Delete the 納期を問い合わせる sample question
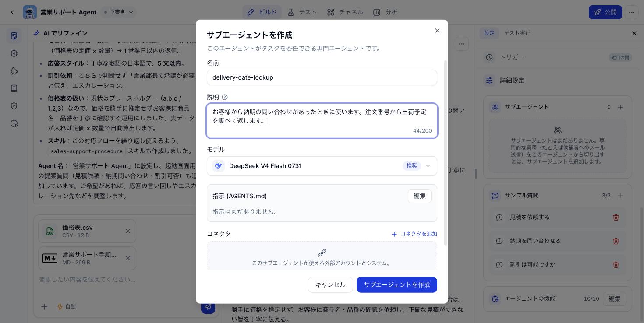Viewport: 644px width, 323px height. pos(616,241)
